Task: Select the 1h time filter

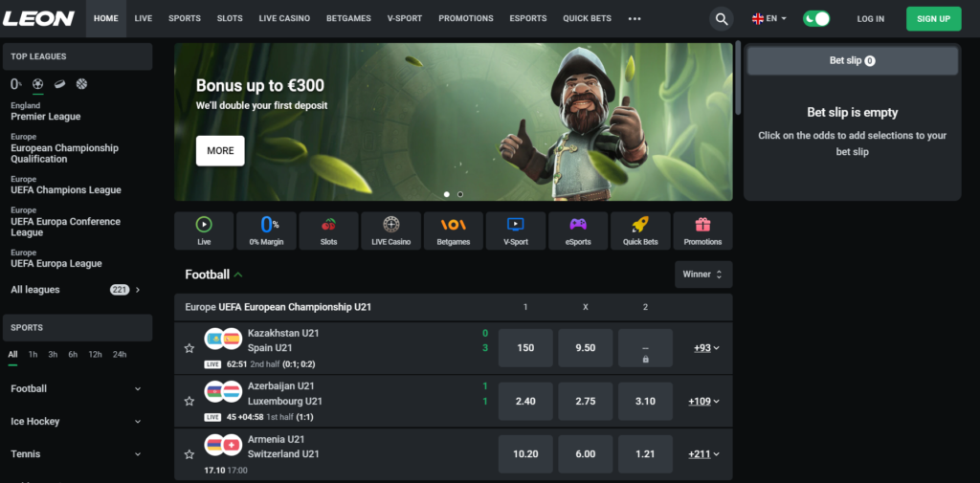Action: coord(33,354)
